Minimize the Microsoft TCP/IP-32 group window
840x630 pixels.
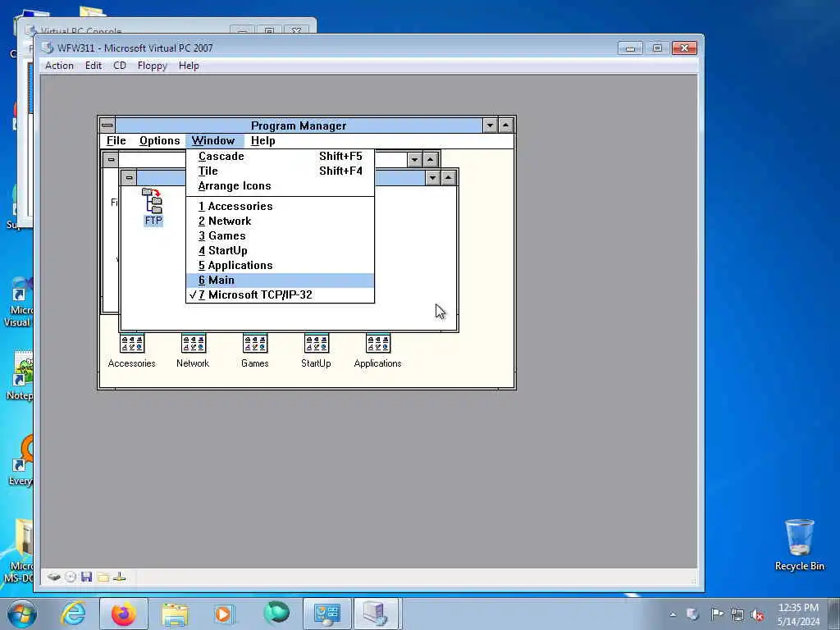click(x=432, y=178)
